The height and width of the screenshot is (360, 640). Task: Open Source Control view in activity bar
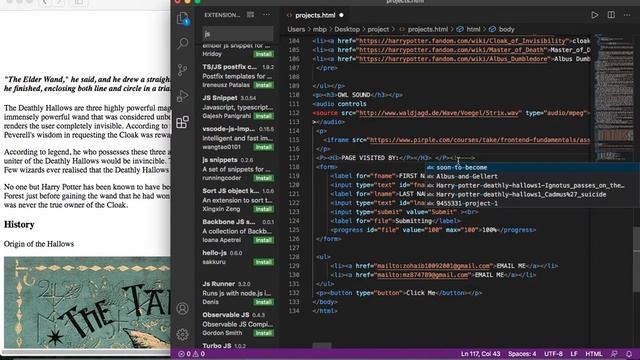click(x=182, y=70)
